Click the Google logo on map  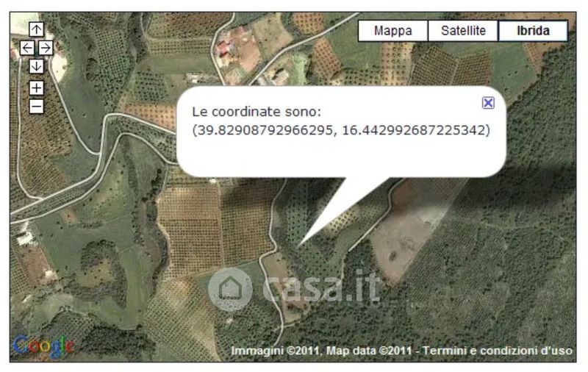click(x=43, y=346)
